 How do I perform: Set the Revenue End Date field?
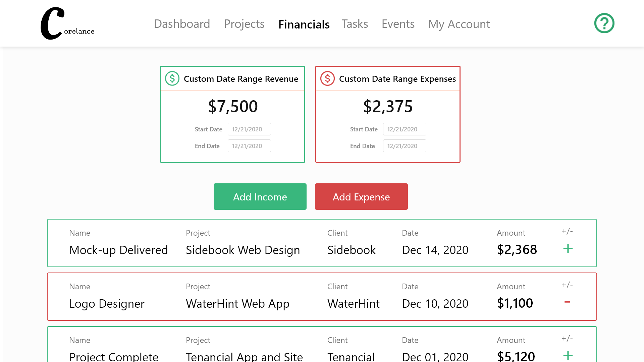click(x=249, y=146)
